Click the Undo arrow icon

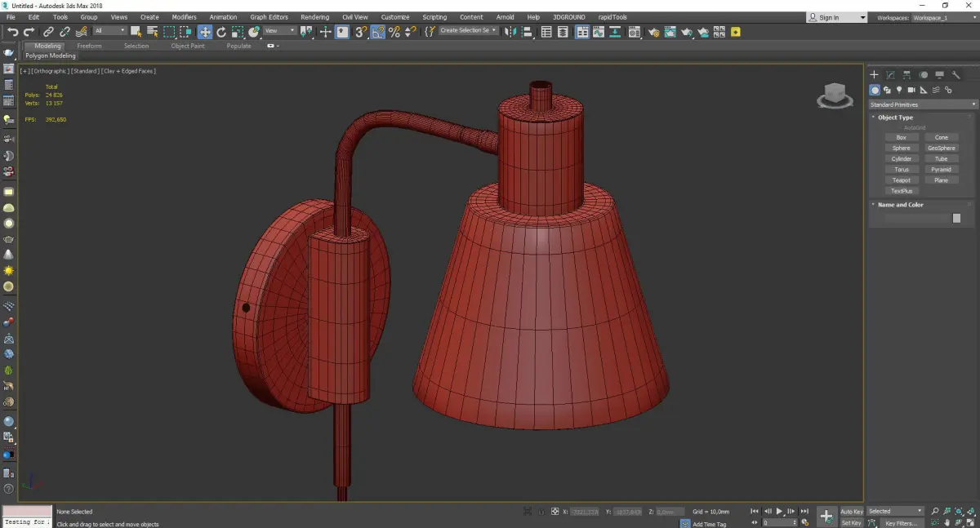(12, 32)
